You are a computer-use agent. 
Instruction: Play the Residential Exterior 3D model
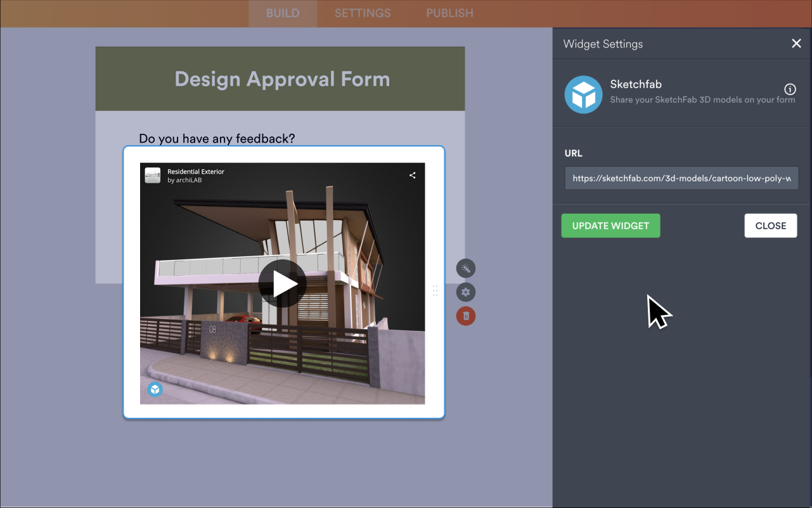282,283
